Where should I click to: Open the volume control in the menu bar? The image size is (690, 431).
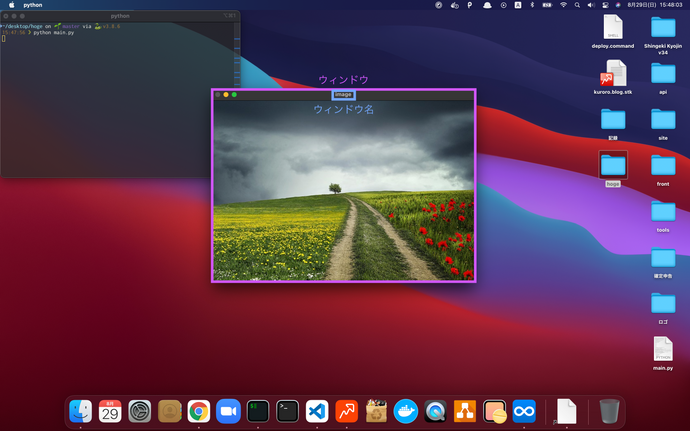click(591, 5)
